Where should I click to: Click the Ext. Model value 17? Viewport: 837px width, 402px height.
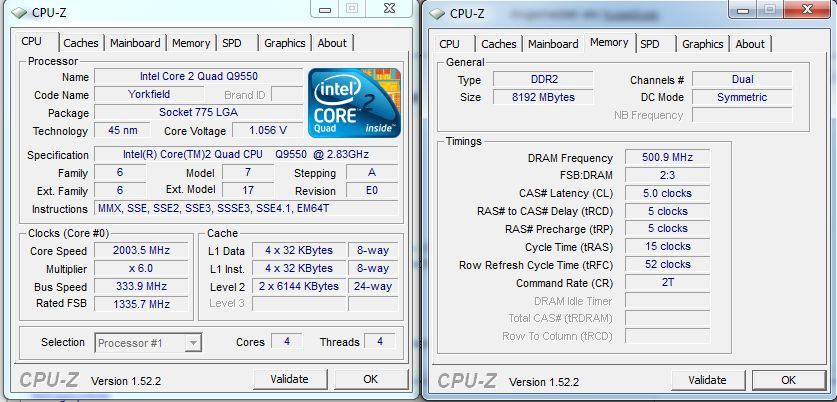point(248,190)
